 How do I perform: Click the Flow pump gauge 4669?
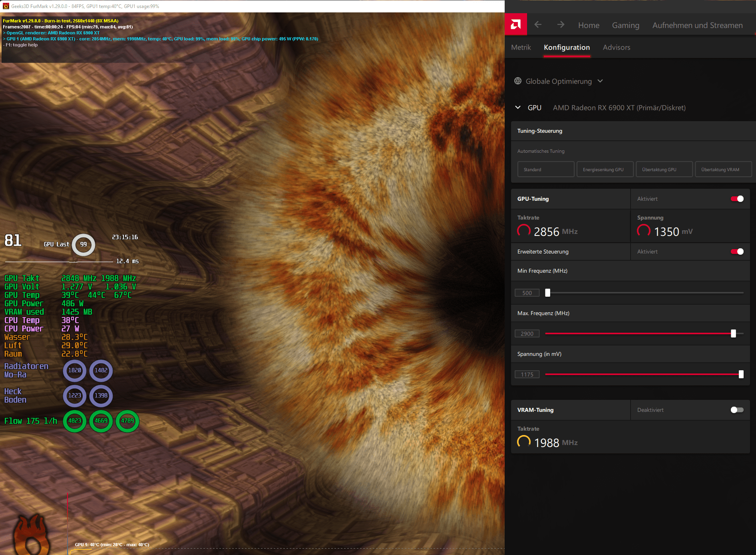pos(101,421)
